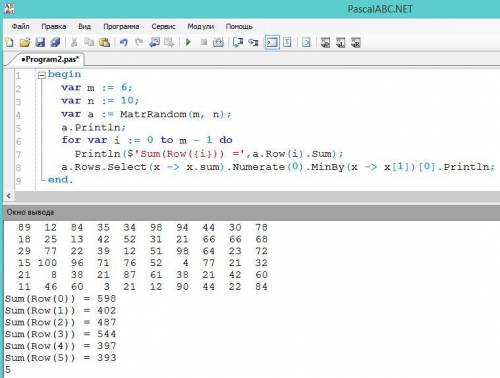Screen dimensions: 500x378
Task: Click the value 87 in the output matrix
Action: (x=130, y=275)
